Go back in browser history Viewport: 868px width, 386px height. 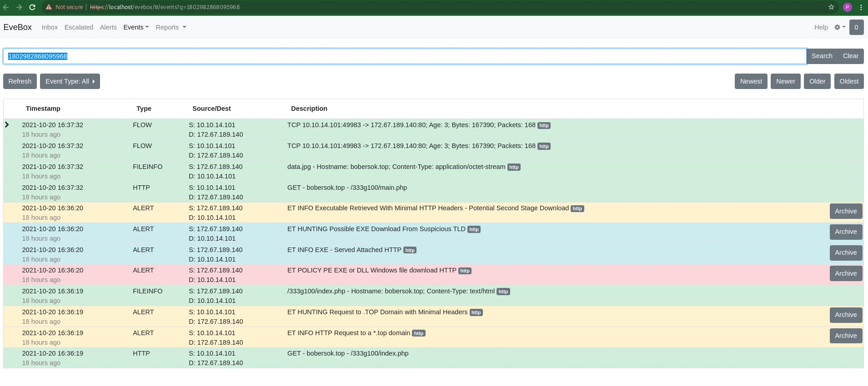6,7
